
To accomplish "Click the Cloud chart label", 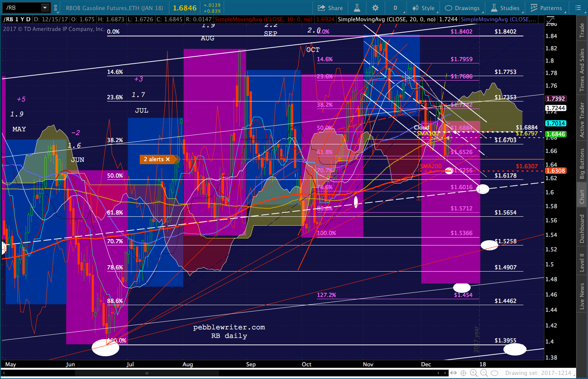I will tap(421, 128).
